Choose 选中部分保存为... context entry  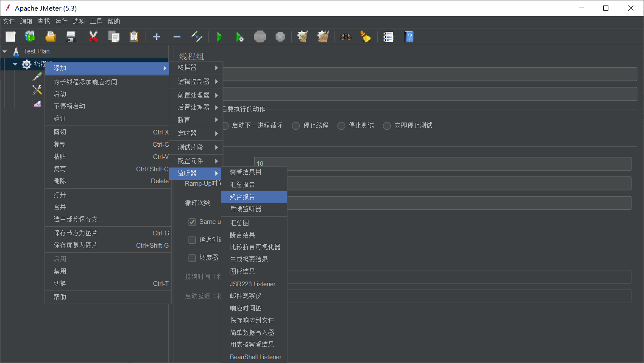108,219
